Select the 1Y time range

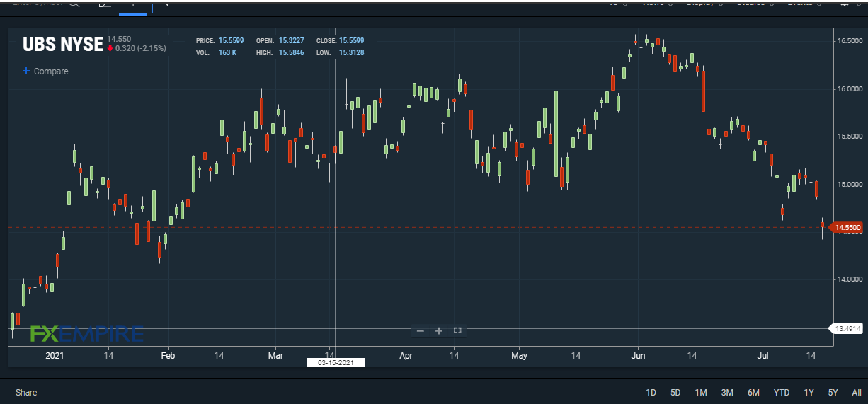coord(809,392)
